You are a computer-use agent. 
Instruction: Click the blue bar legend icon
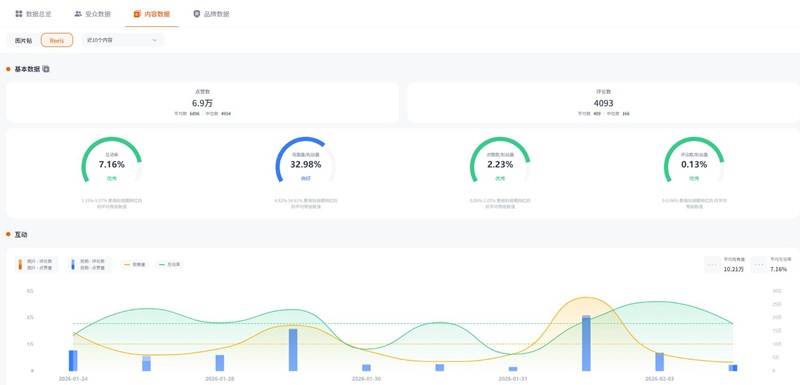(72, 264)
